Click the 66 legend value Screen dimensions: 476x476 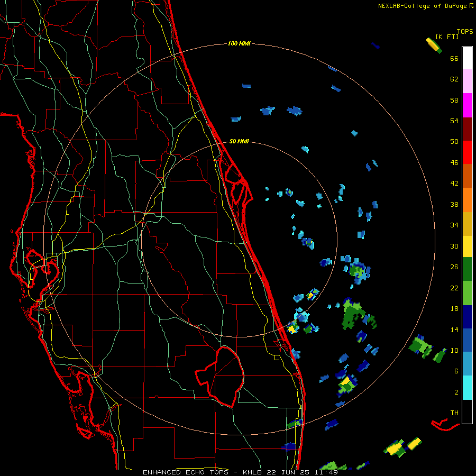point(454,59)
